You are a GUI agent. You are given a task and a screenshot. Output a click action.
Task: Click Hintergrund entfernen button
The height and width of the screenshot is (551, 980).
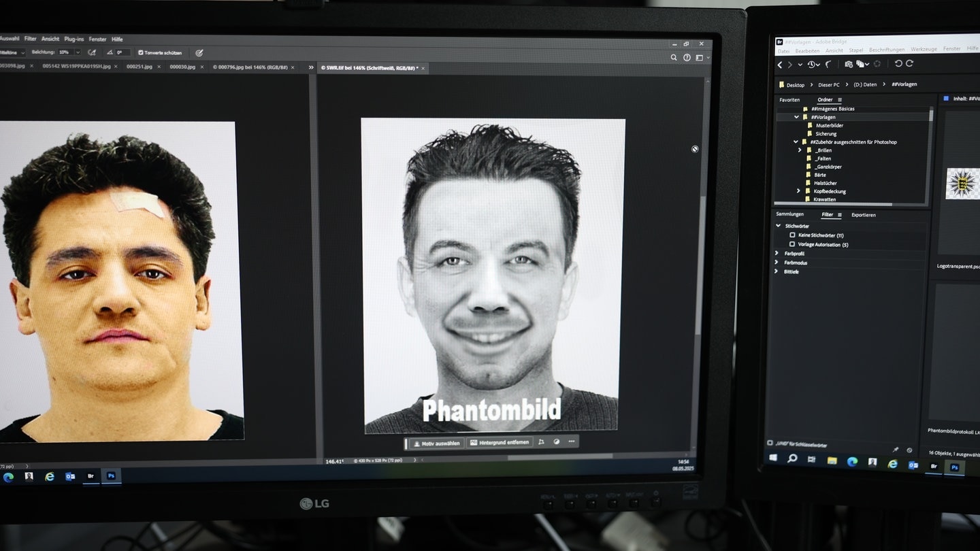coord(500,442)
